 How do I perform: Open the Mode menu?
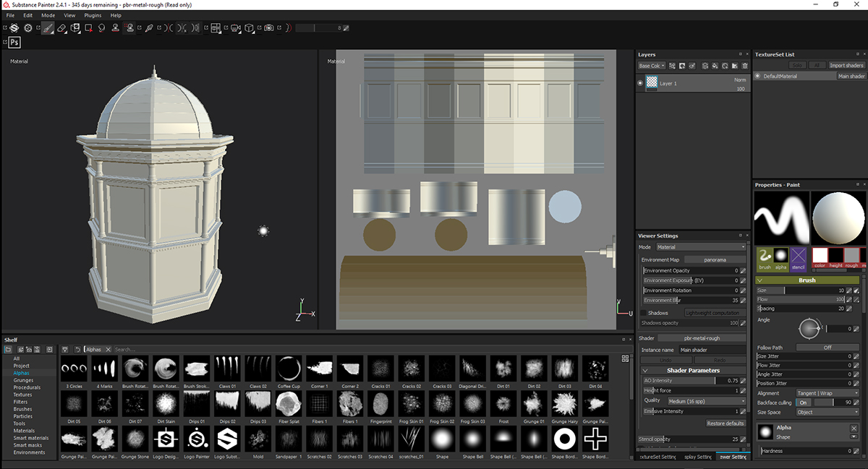click(48, 14)
